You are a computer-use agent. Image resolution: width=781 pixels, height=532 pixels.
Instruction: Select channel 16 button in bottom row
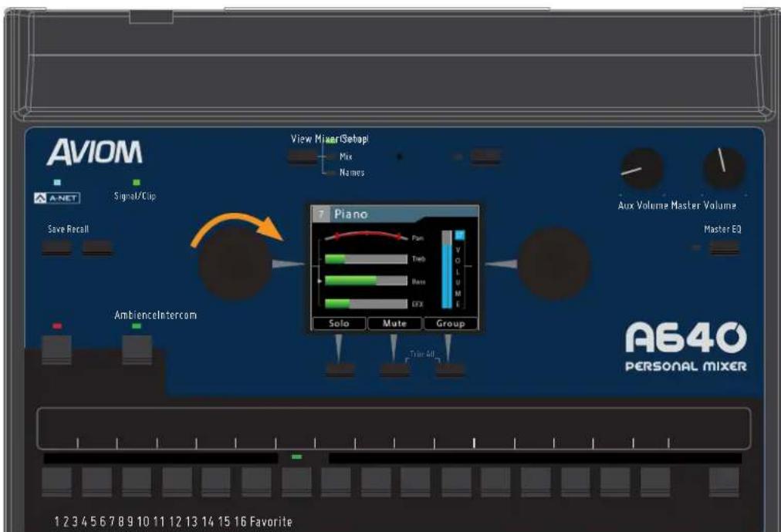tap(655, 482)
